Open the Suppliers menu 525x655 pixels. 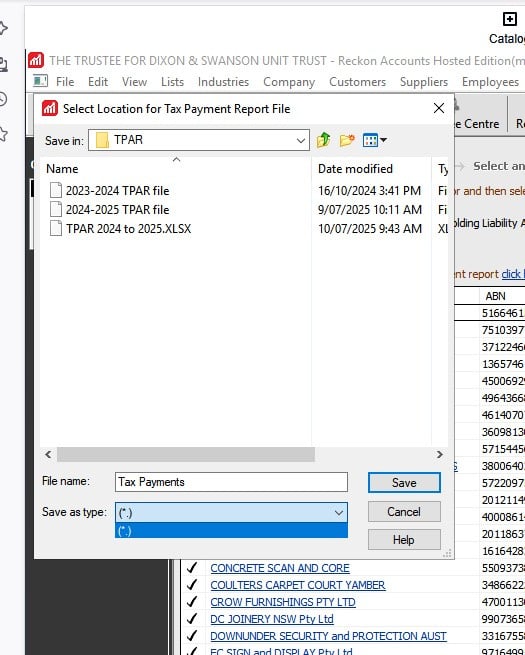tap(424, 82)
